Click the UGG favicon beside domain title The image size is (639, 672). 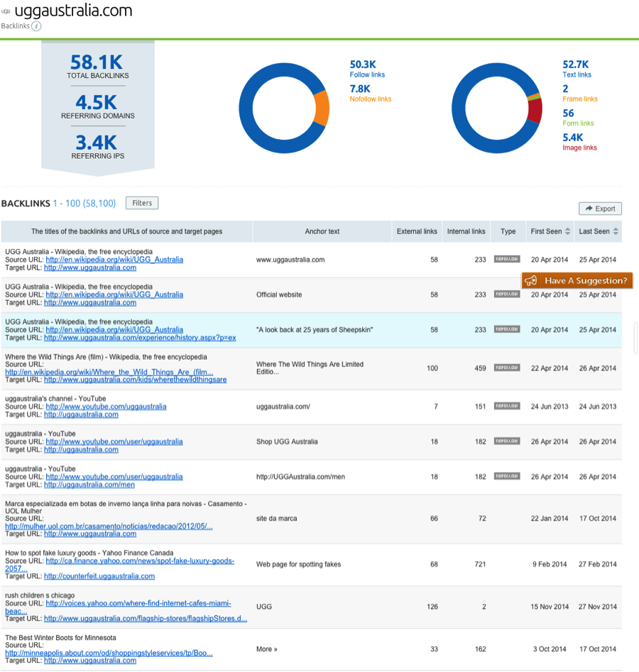tap(6, 11)
